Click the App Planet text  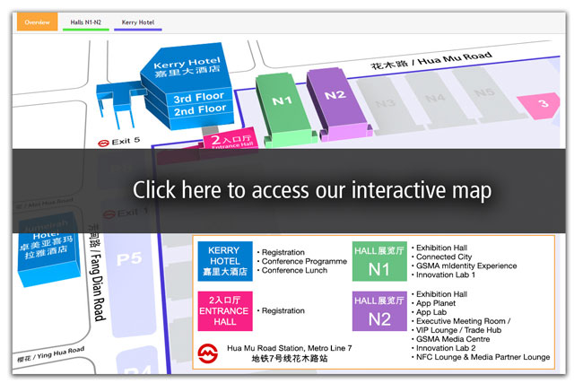tap(436, 303)
